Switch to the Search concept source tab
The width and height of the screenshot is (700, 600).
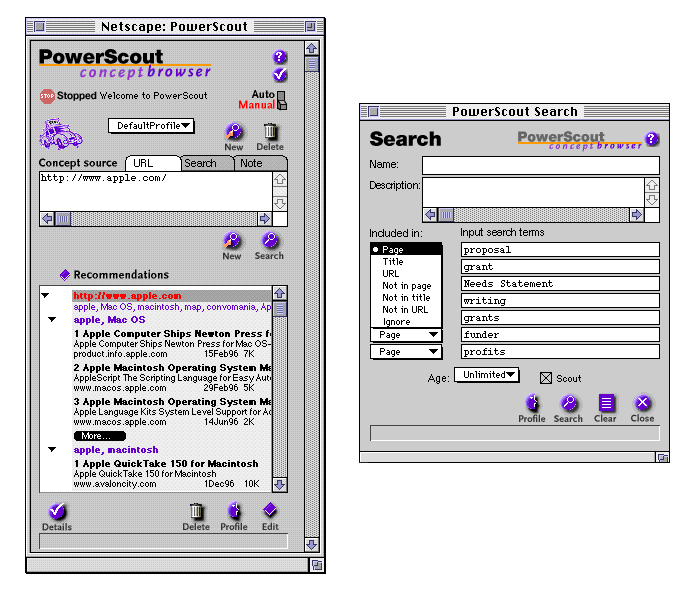coord(207,163)
